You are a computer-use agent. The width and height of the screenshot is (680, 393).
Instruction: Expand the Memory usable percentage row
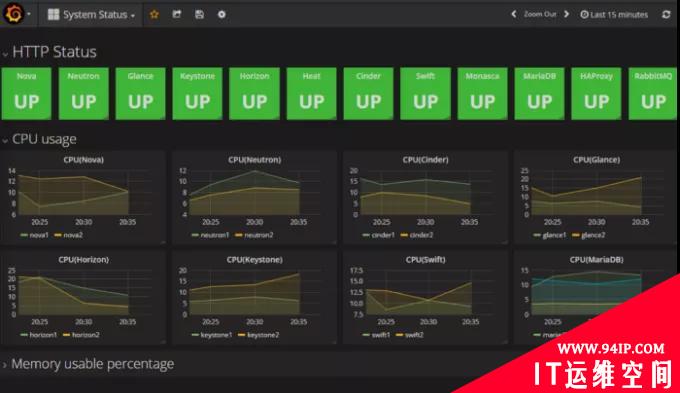click(x=5, y=365)
